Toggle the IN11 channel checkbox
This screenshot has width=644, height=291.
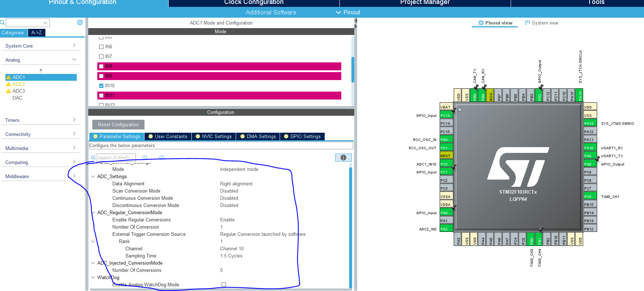coord(101,96)
